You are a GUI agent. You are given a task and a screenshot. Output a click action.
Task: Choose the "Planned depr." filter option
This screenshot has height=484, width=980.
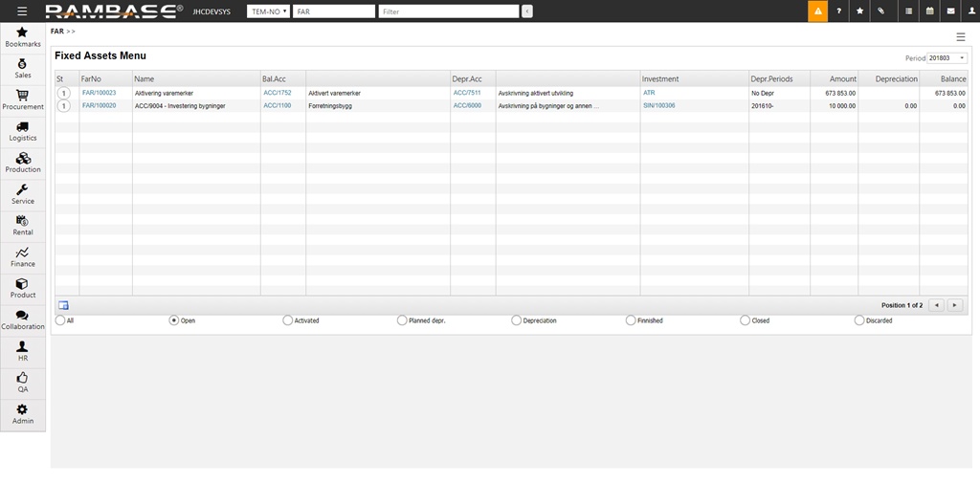click(402, 320)
